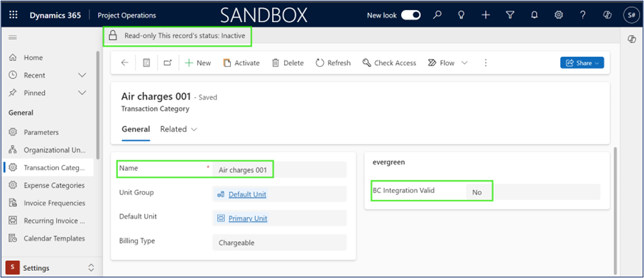
Task: Click the Dynamics 365 title
Action: [x=55, y=15]
